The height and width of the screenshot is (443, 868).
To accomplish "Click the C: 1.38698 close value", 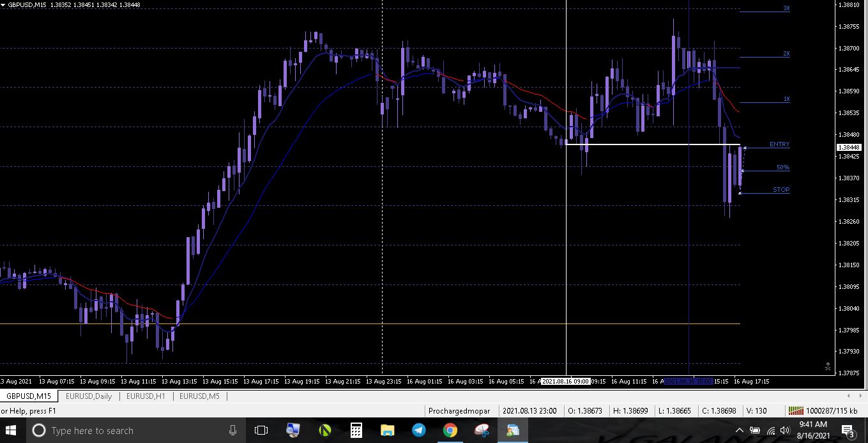I will click(x=719, y=411).
